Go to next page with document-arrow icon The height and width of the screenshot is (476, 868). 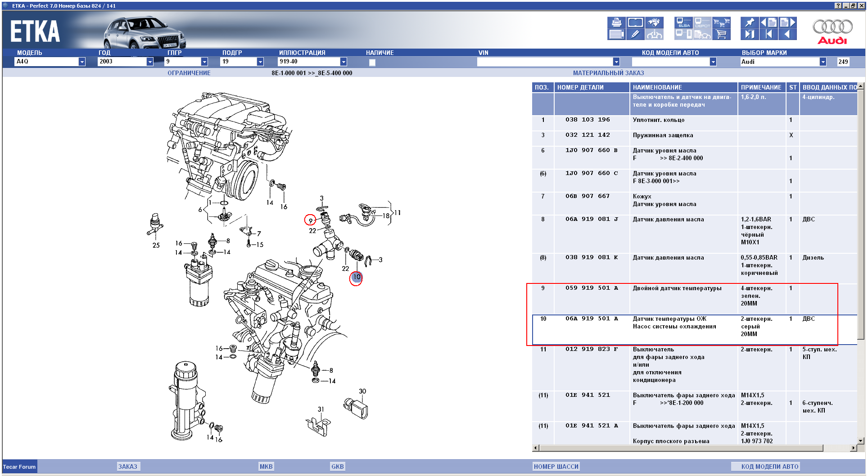click(x=787, y=22)
